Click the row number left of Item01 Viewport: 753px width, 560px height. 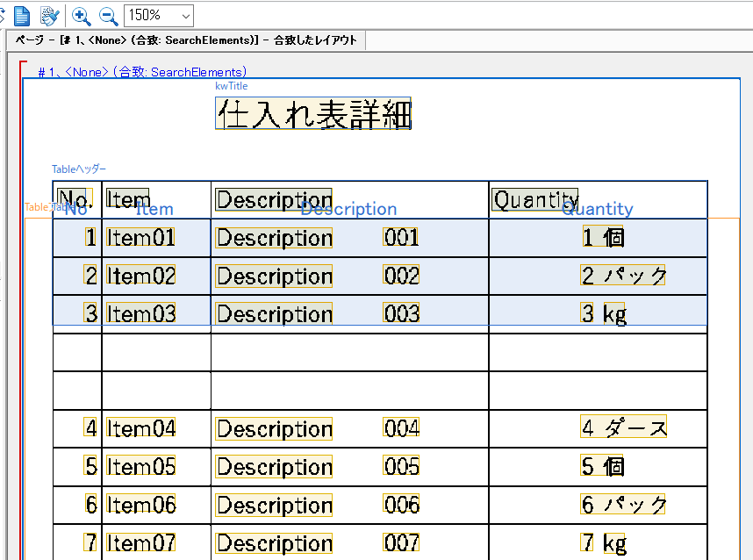[90, 237]
